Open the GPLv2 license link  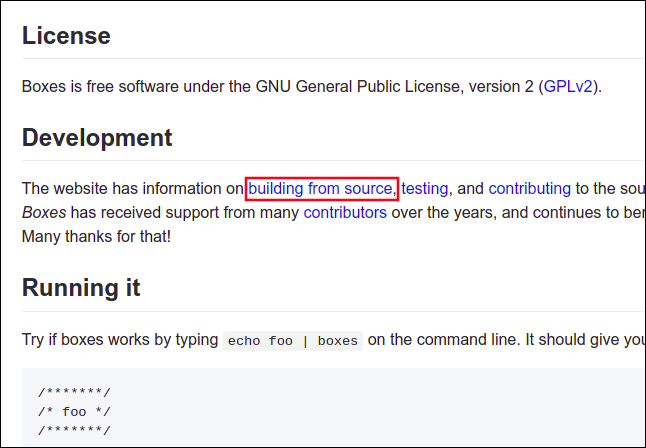[x=570, y=86]
